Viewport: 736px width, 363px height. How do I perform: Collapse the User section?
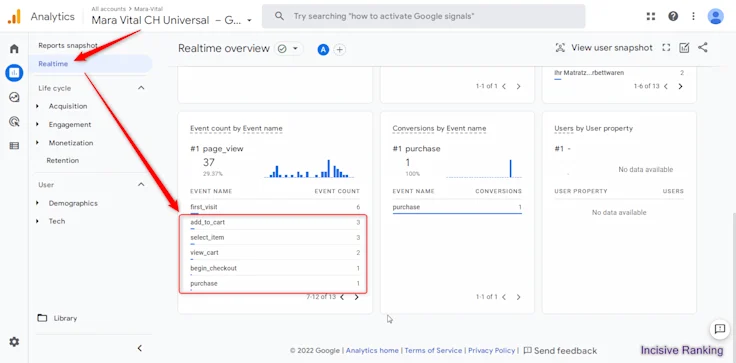[x=141, y=185]
